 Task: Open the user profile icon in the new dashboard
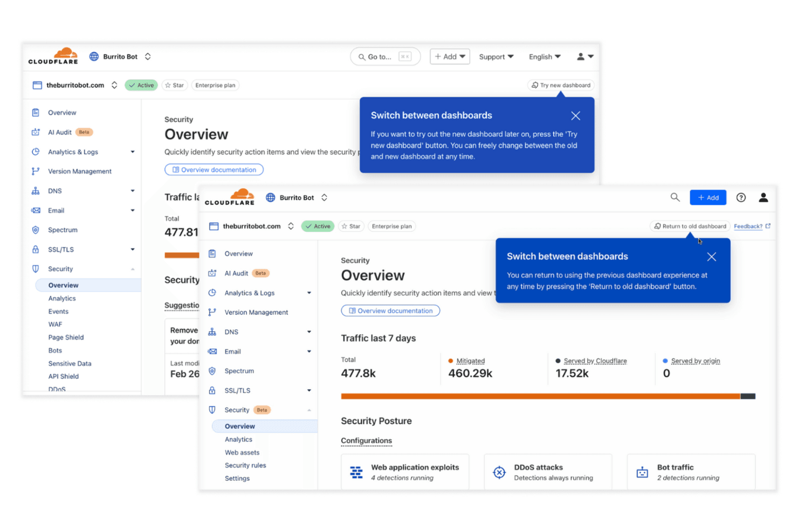(763, 198)
